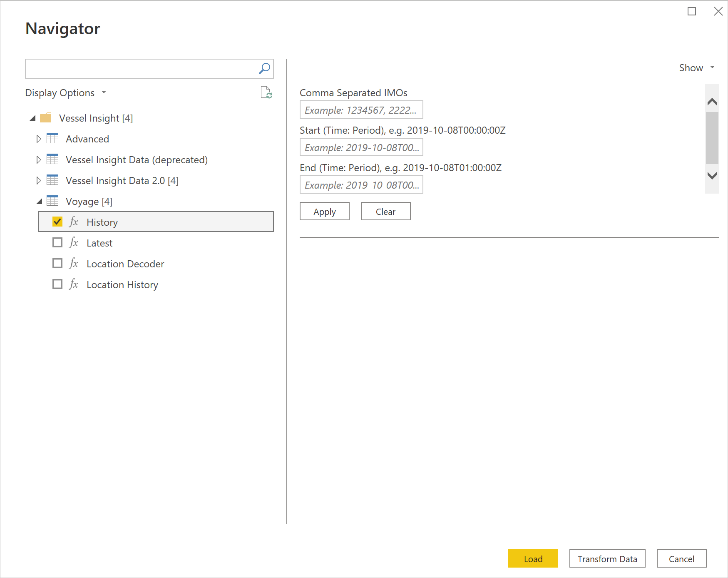This screenshot has height=578, width=728.
Task: Collapse the Vessel Insight root folder
Action: [x=32, y=118]
